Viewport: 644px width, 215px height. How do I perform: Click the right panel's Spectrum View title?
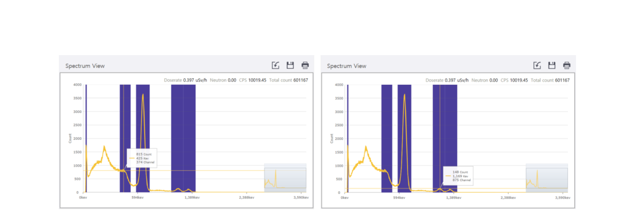tap(347, 66)
